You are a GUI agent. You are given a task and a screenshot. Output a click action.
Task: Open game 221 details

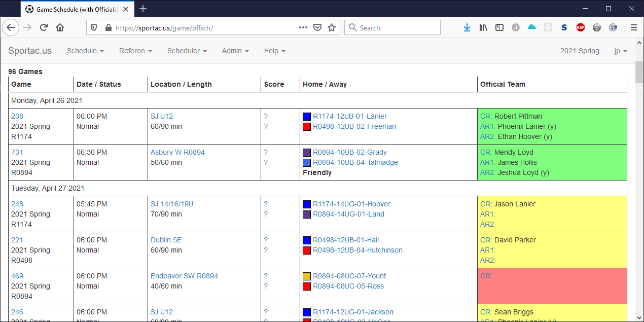(17, 240)
